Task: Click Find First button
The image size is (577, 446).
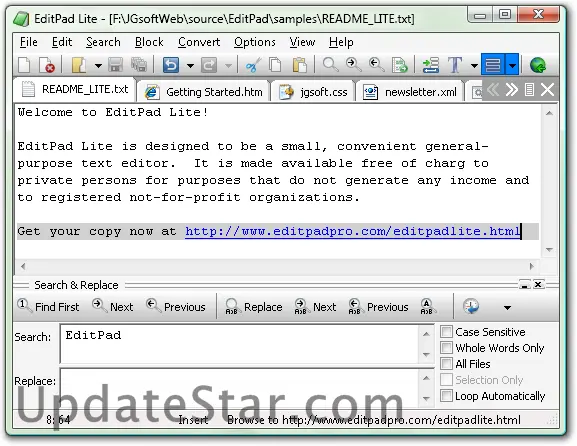Action: (x=48, y=307)
